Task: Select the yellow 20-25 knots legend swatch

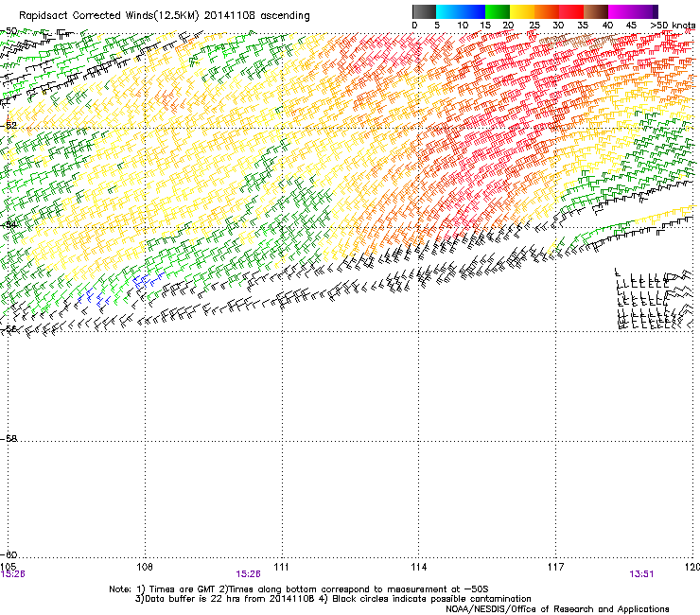Action: coord(522,11)
